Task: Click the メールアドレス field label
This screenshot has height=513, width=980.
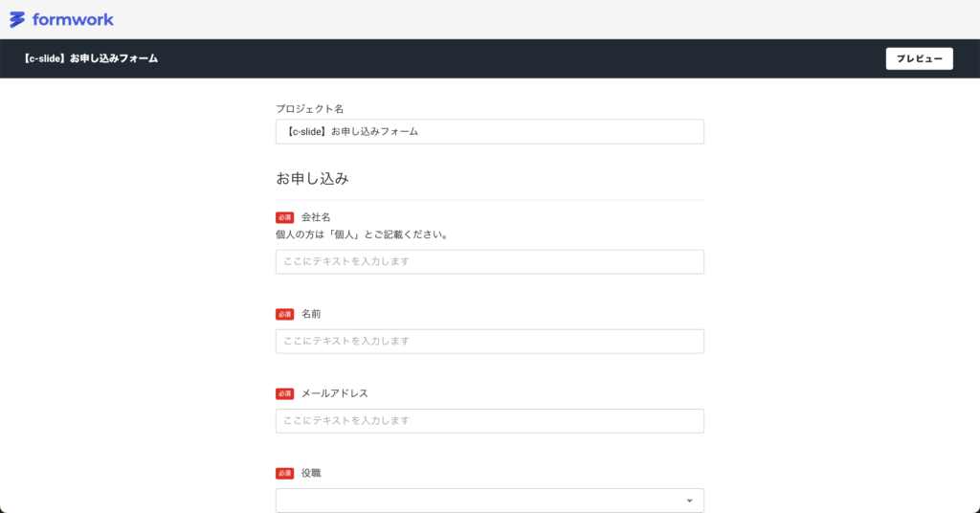Action: (x=334, y=393)
